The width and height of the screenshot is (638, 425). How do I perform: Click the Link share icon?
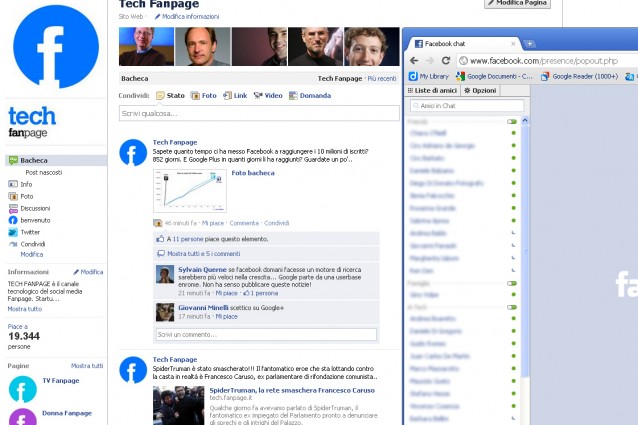click(x=227, y=96)
